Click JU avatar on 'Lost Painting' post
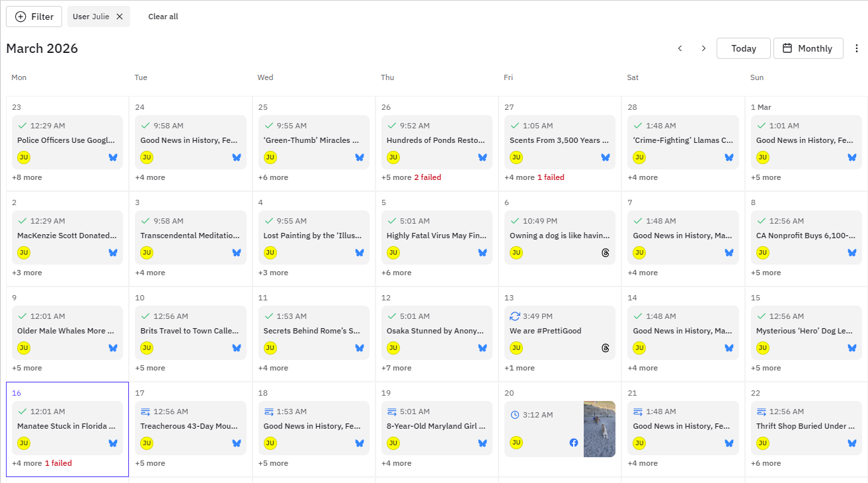The width and height of the screenshot is (868, 483). coord(270,253)
